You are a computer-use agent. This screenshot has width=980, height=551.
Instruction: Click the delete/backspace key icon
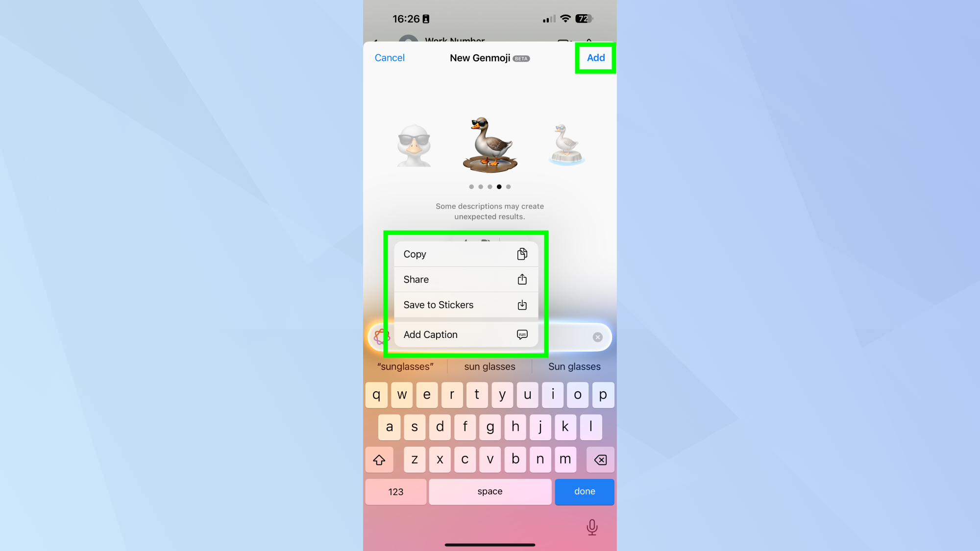(600, 459)
